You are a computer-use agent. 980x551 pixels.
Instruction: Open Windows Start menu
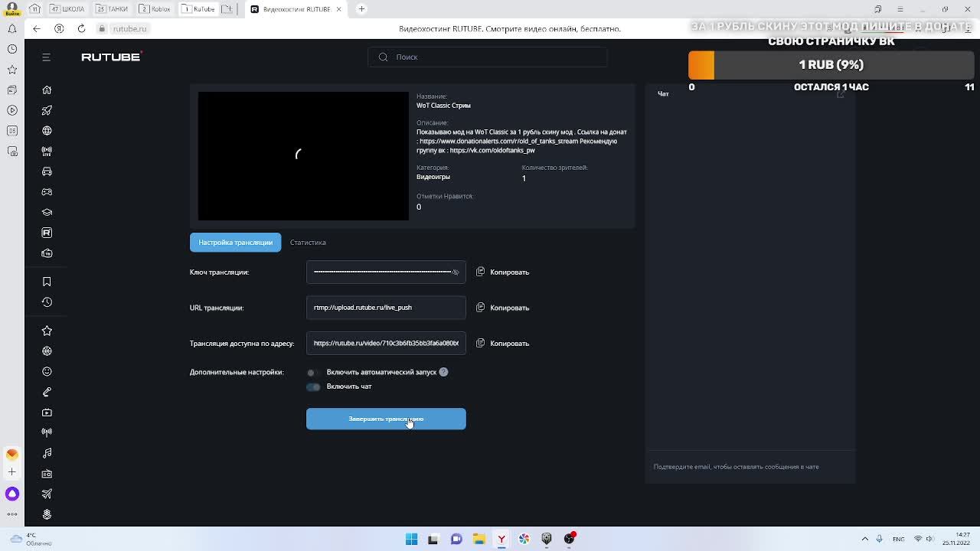pyautogui.click(x=411, y=539)
